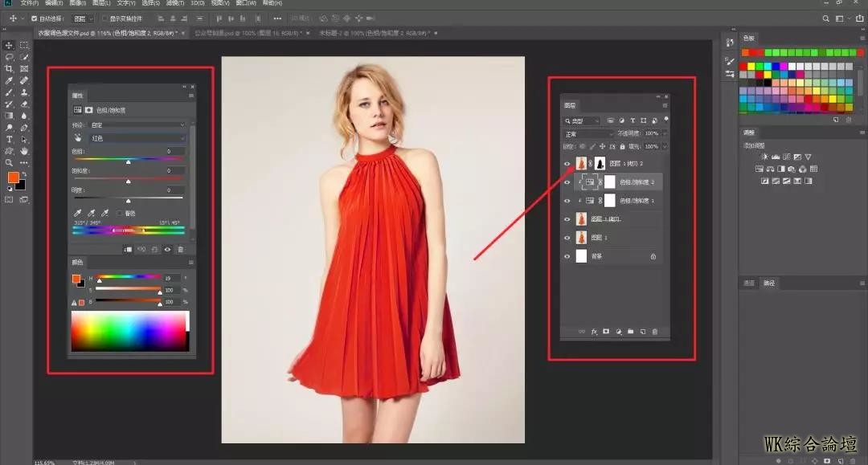
Task: Click the 饱和度 slider handle
Action: point(129,181)
